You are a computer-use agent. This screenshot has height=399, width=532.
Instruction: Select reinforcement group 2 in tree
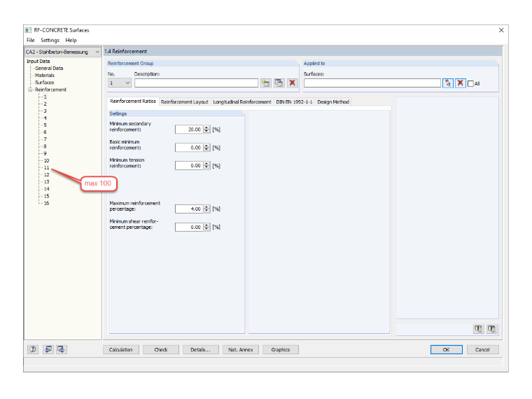pyautogui.click(x=45, y=104)
